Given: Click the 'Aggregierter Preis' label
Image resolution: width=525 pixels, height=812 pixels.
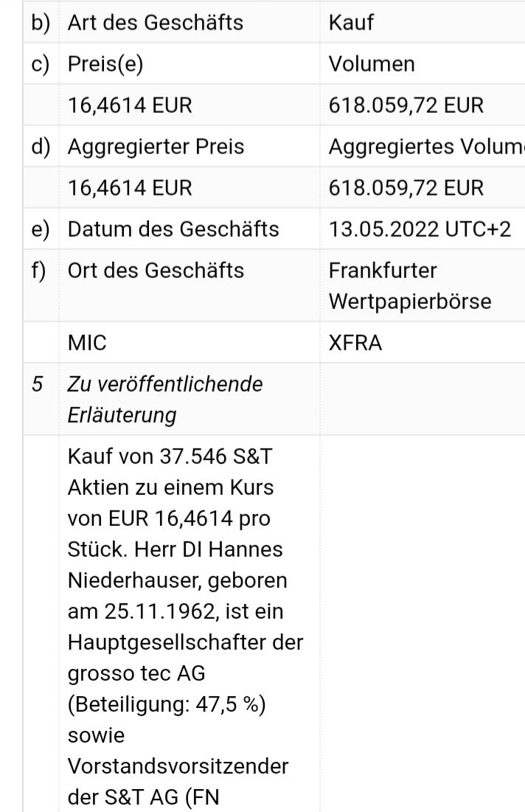Looking at the screenshot, I should click(156, 147).
